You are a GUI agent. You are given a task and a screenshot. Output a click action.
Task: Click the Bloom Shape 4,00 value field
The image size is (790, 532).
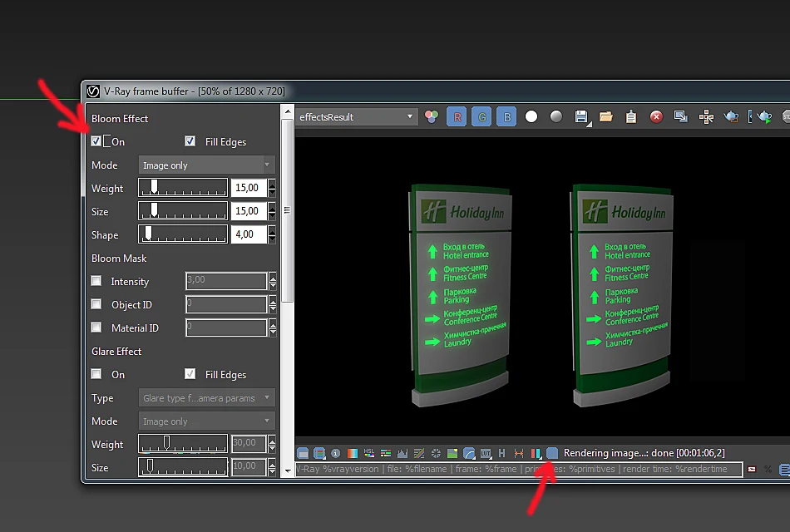coord(249,234)
